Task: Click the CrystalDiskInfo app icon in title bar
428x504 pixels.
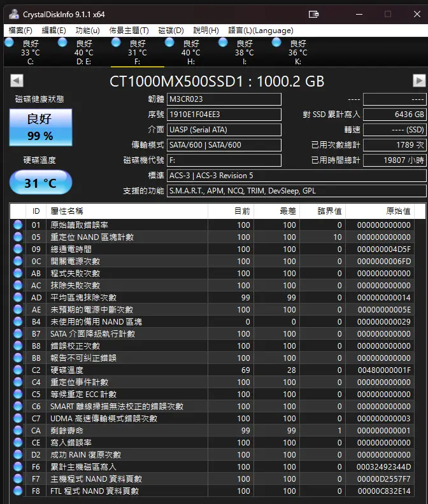Action: point(14,14)
